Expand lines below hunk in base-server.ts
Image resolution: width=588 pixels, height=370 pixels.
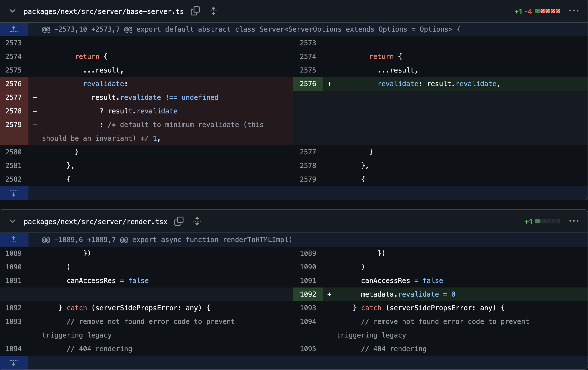pos(14,193)
